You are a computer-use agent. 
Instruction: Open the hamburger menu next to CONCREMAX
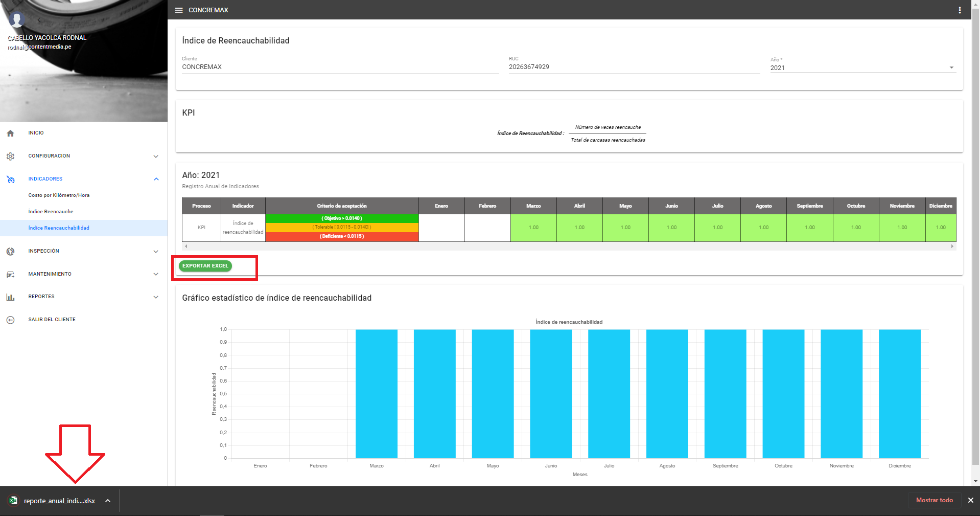[179, 10]
